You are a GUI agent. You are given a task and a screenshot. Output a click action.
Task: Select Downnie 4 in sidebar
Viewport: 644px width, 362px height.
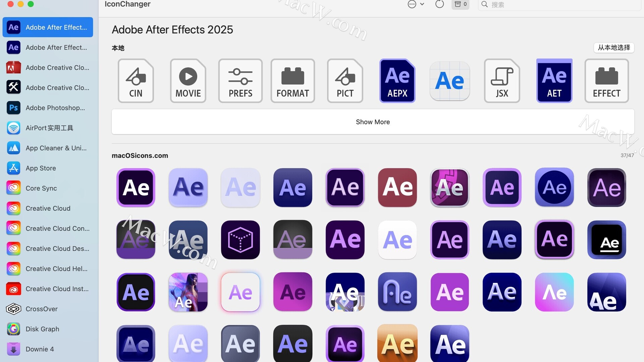pyautogui.click(x=48, y=349)
